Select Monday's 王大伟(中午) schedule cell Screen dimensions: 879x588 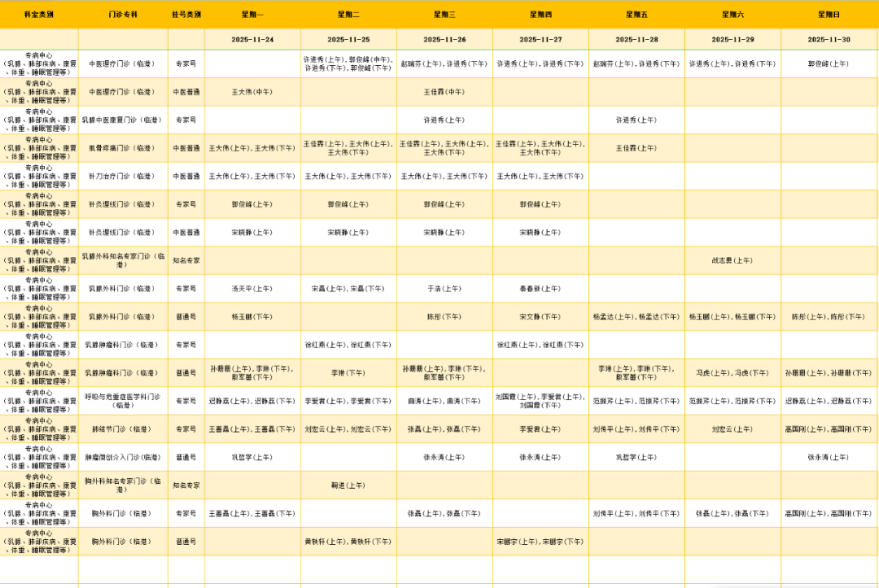252,92
